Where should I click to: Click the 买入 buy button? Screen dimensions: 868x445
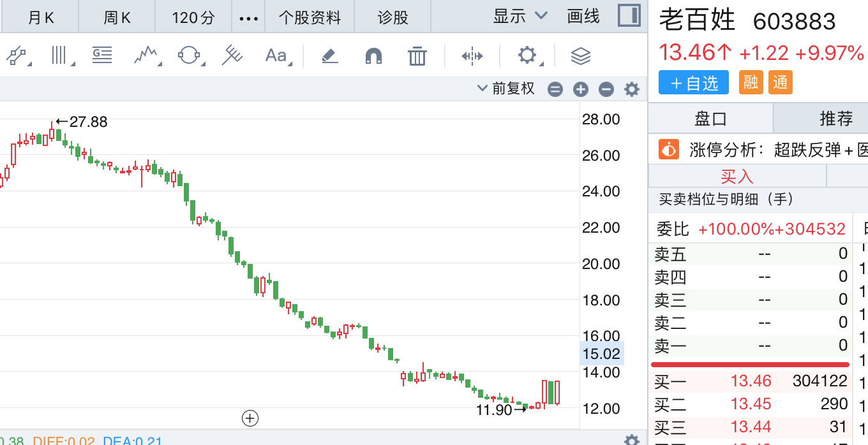point(737,176)
